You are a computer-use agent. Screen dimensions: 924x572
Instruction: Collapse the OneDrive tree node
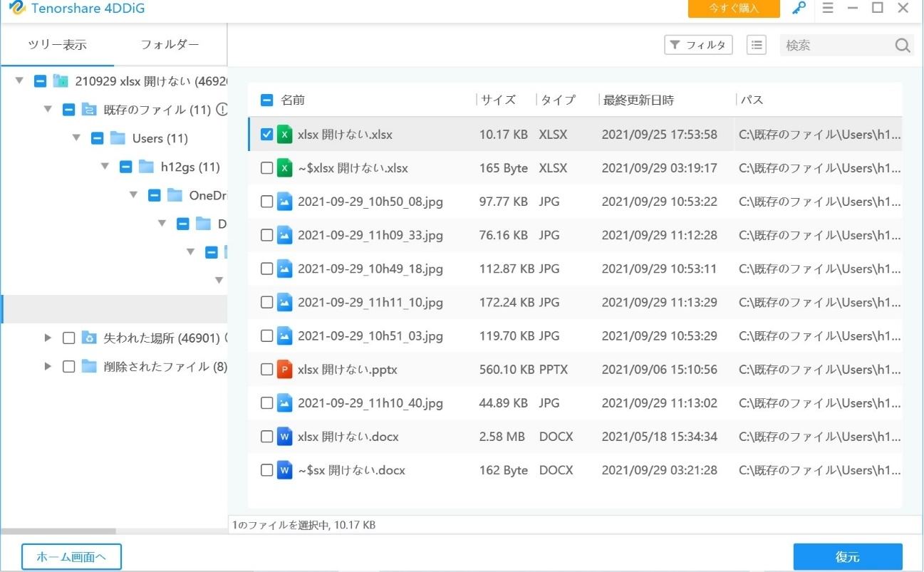[x=133, y=194]
